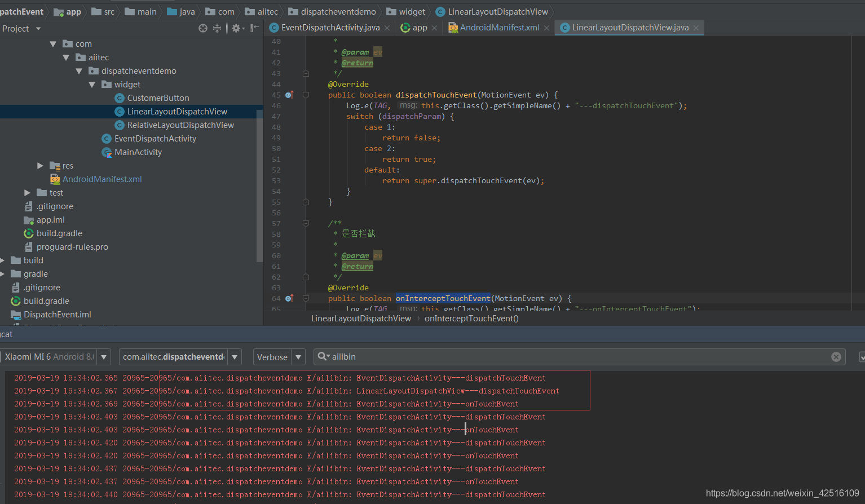This screenshot has width=865, height=504.
Task: Click the override gutter icon beside dispatchTouchEvent
Action: coord(289,95)
